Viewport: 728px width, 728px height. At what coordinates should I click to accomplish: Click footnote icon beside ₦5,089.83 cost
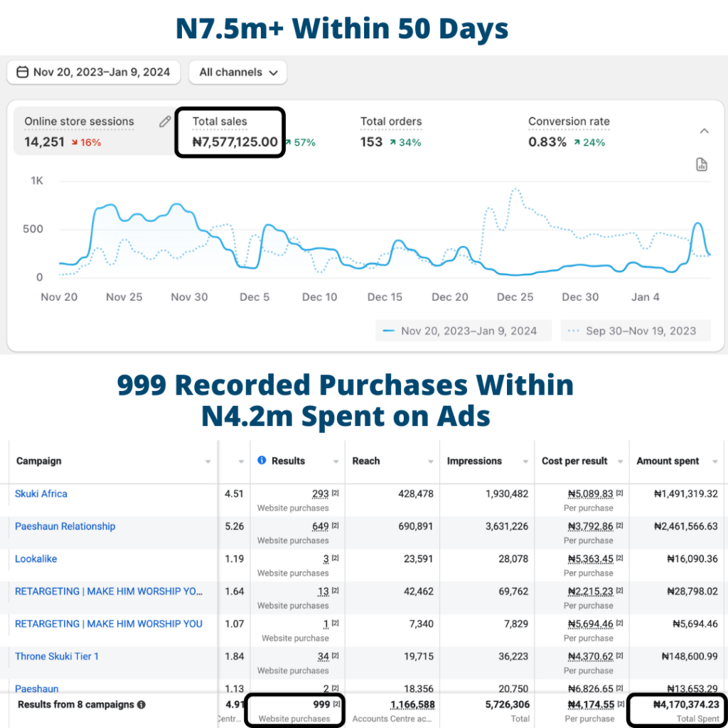pyautogui.click(x=619, y=493)
